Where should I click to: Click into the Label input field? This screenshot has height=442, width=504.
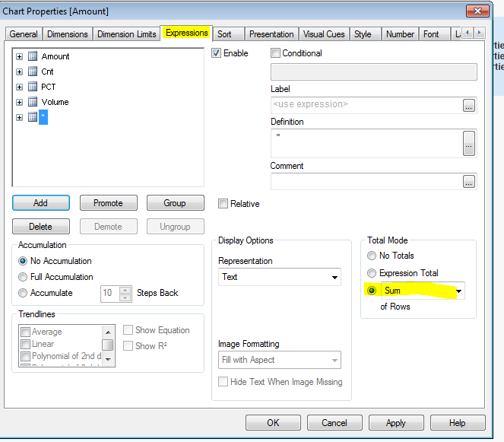[x=366, y=105]
